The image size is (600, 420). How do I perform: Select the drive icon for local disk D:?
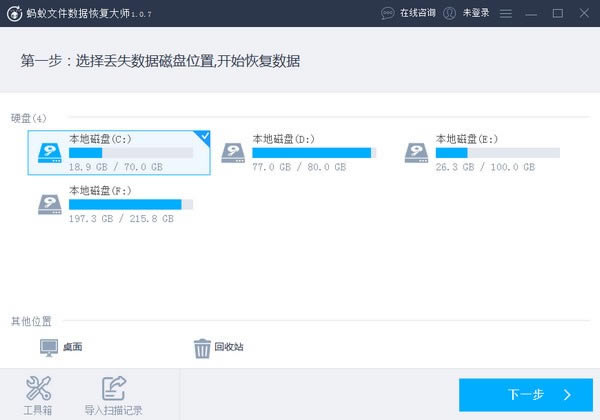pos(233,153)
